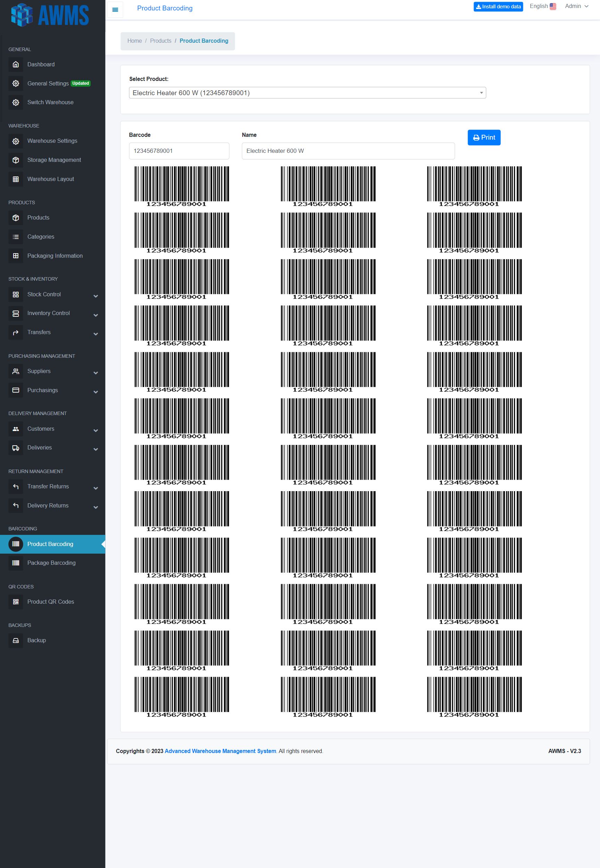Click the Storage Management box icon
The height and width of the screenshot is (868, 600).
click(16, 160)
